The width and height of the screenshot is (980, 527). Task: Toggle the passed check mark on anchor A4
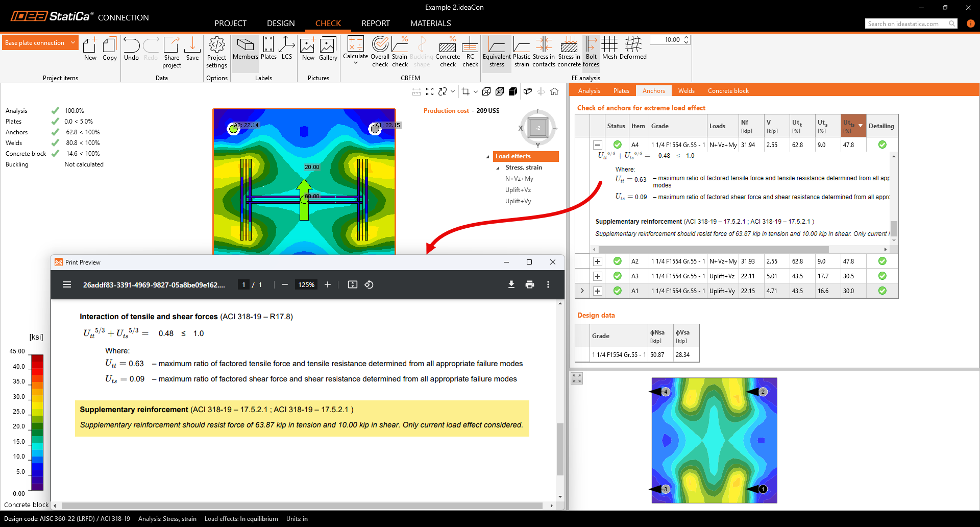(617, 145)
